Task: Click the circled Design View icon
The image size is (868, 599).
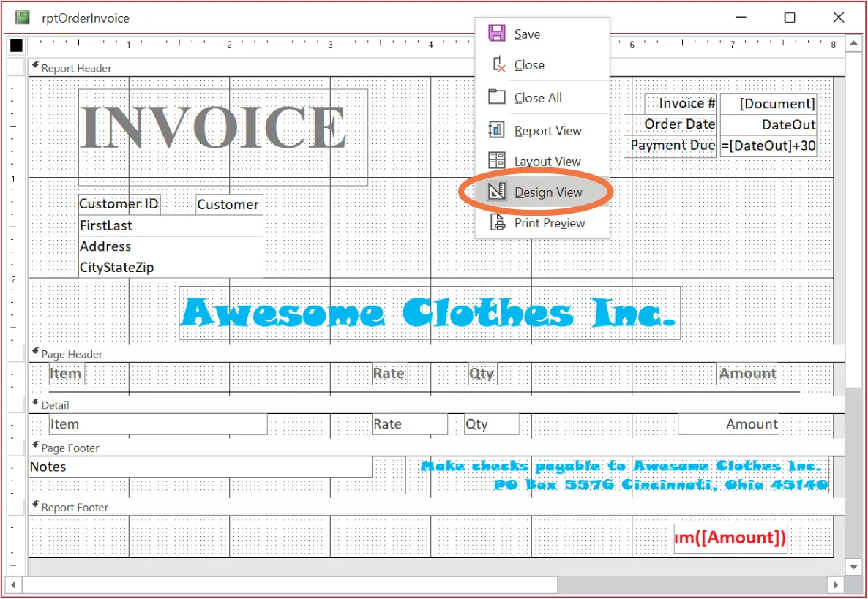Action: click(x=497, y=192)
